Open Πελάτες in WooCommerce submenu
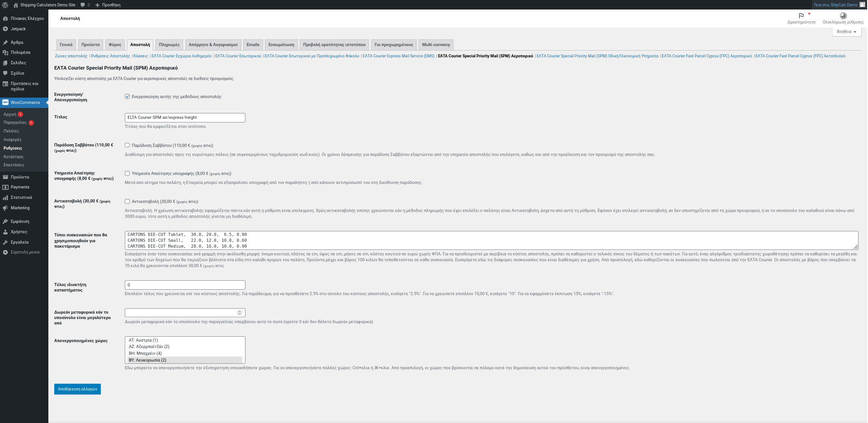 (x=11, y=131)
